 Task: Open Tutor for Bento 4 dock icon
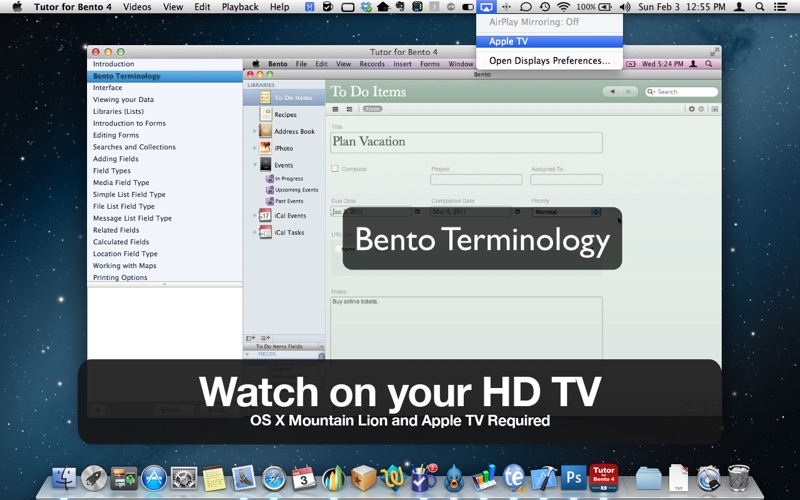pyautogui.click(x=604, y=478)
